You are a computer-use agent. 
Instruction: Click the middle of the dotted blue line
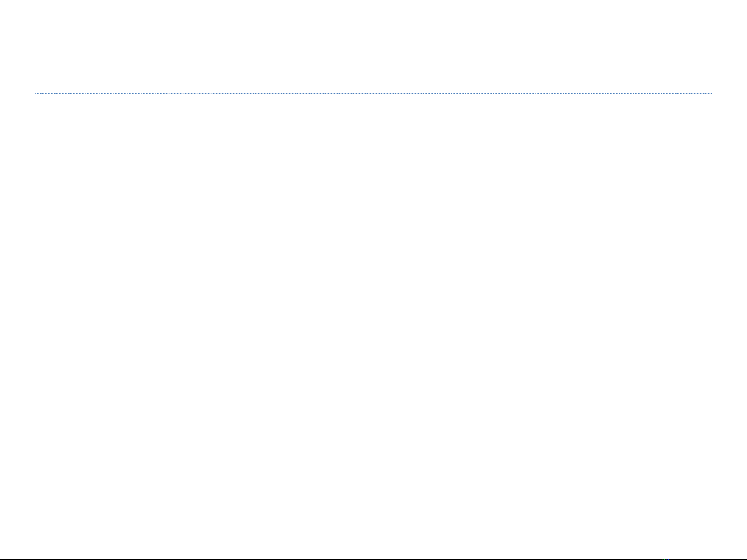pyautogui.click(x=373, y=94)
